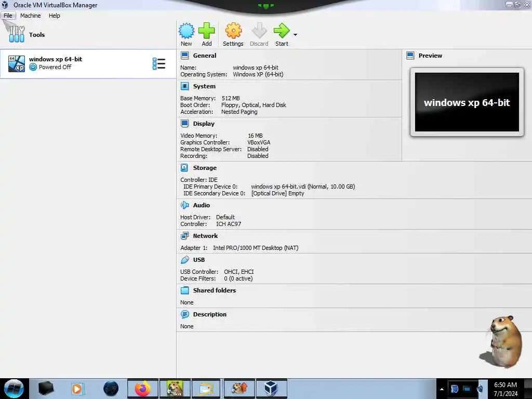The width and height of the screenshot is (532, 399).
Task: Click the Display section heading
Action: (x=204, y=124)
